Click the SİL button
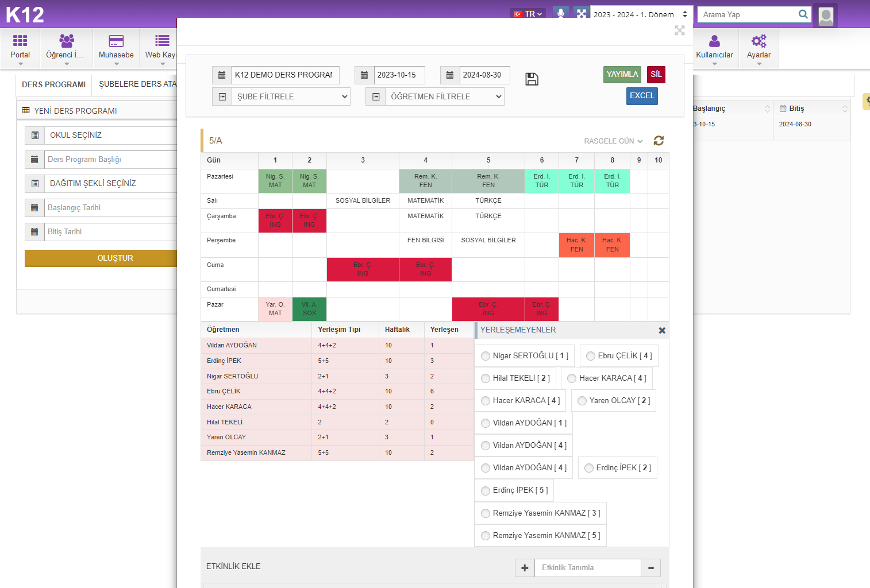The width and height of the screenshot is (870, 588). (656, 75)
